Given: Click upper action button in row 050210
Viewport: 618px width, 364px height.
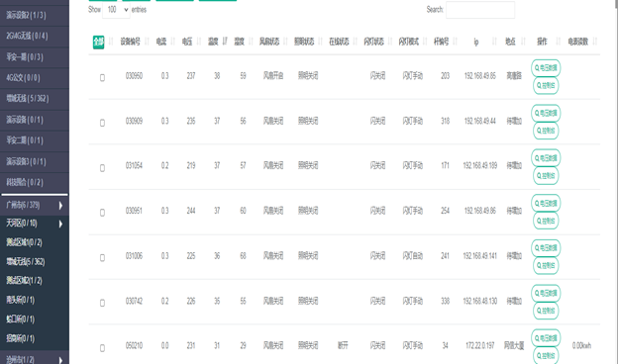Looking at the screenshot, I should (546, 338).
